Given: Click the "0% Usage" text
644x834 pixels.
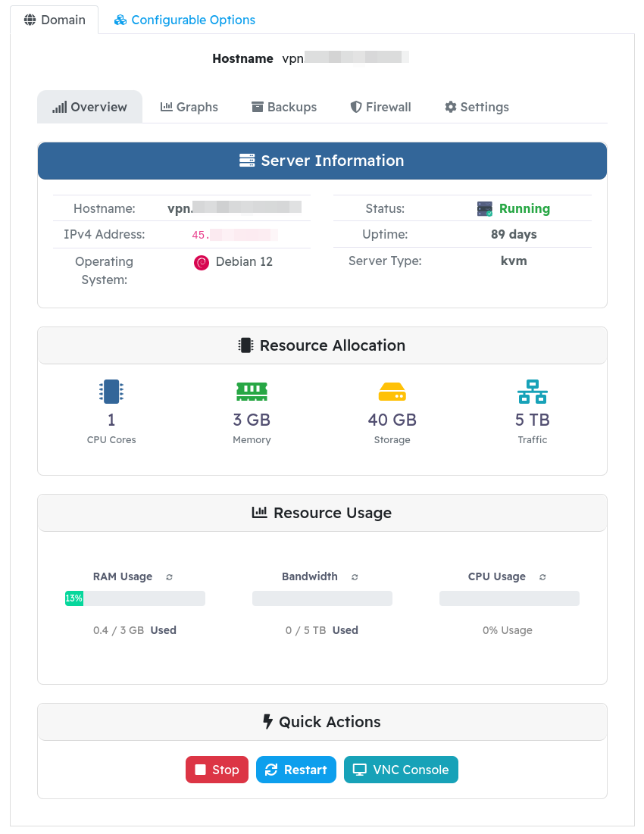Looking at the screenshot, I should (508, 630).
